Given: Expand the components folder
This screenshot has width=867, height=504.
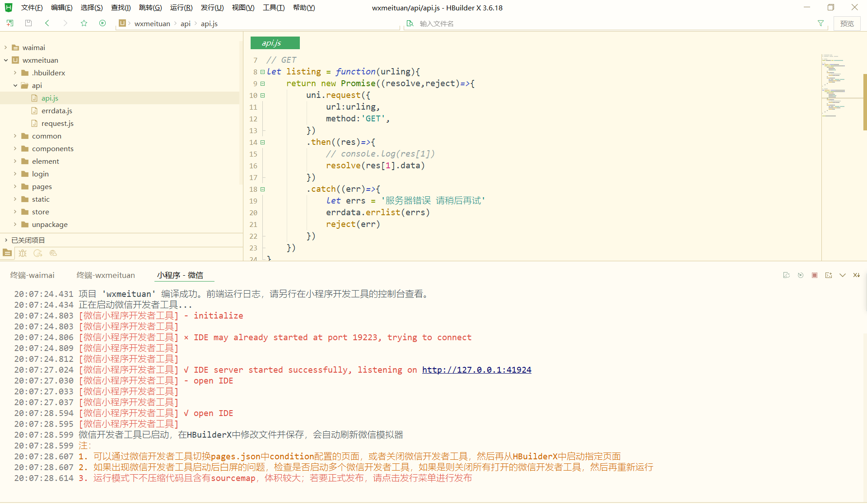Looking at the screenshot, I should 15,148.
